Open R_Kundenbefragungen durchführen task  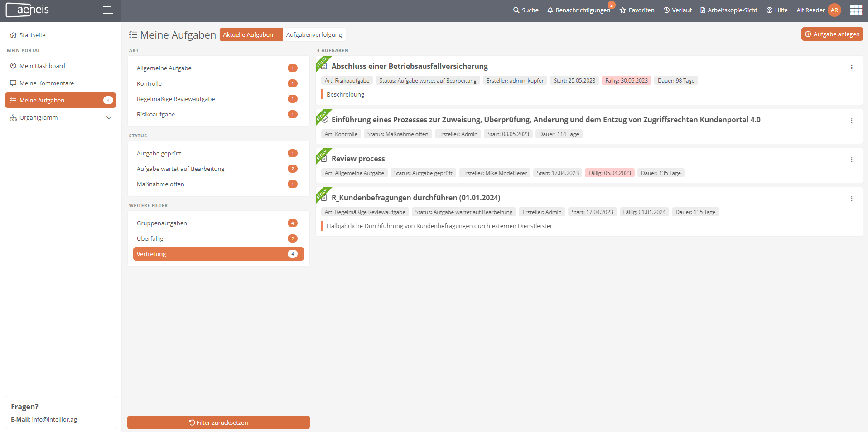pyautogui.click(x=416, y=198)
